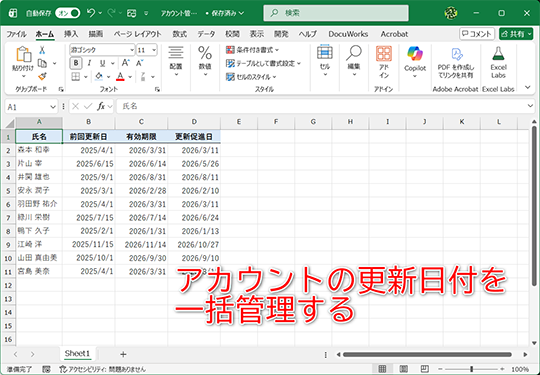The width and height of the screenshot is (540, 375).
Task: Open Cell Styles (セルのスタイル)
Action: (x=251, y=77)
